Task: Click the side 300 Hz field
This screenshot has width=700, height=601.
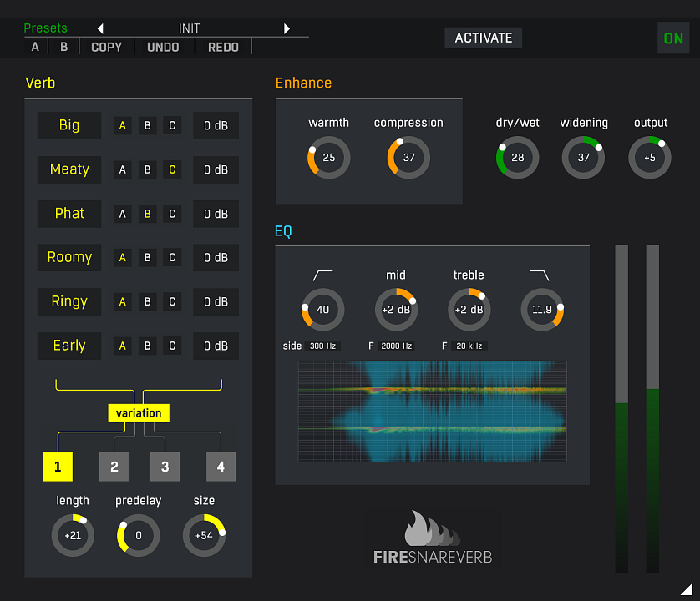Action: 322,346
